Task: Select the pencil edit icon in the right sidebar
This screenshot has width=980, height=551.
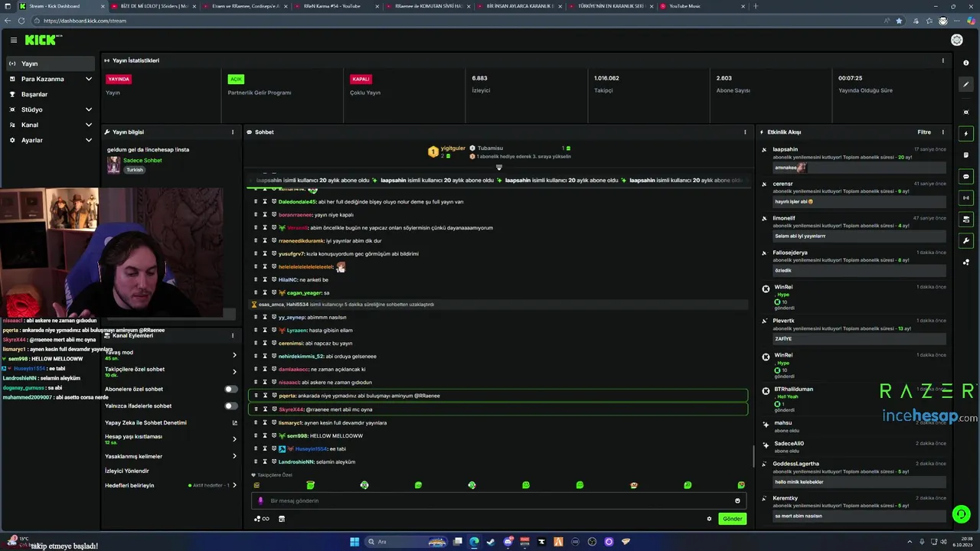Action: click(x=966, y=84)
